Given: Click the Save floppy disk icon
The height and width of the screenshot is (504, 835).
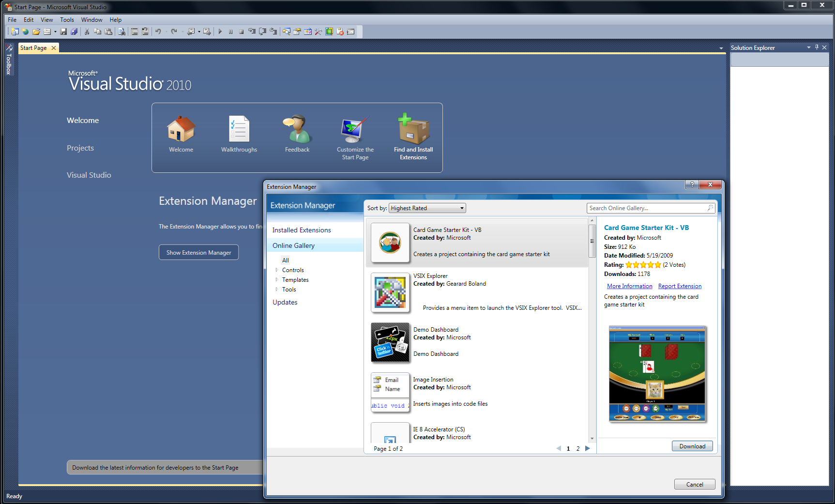Looking at the screenshot, I should [x=63, y=31].
